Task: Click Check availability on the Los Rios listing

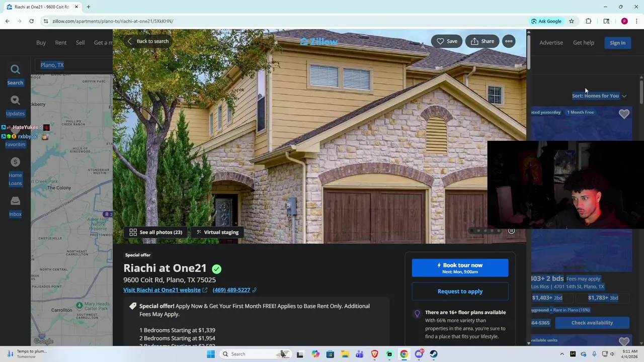Action: coord(592,323)
